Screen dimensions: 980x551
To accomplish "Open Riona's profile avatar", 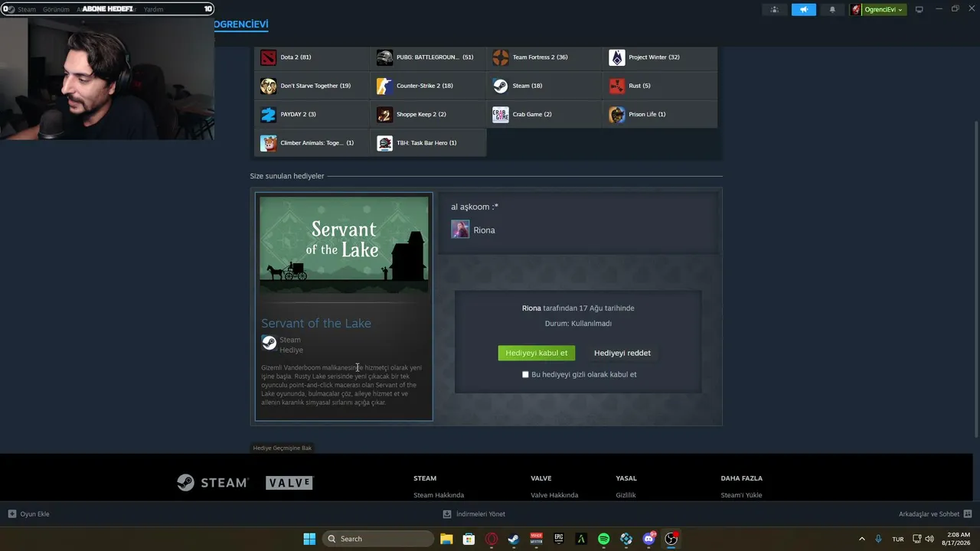I will (x=460, y=230).
